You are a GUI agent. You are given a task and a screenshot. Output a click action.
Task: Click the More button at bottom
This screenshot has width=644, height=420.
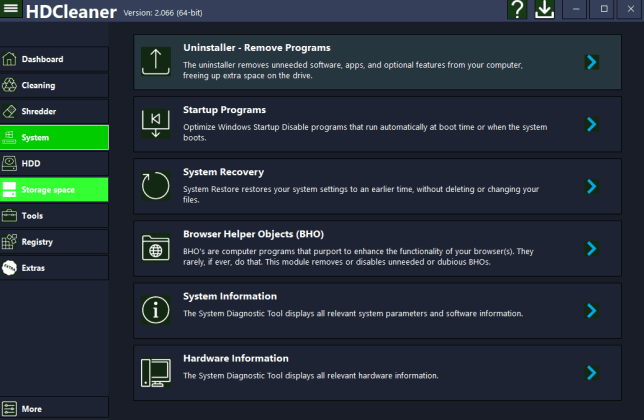[54, 408]
